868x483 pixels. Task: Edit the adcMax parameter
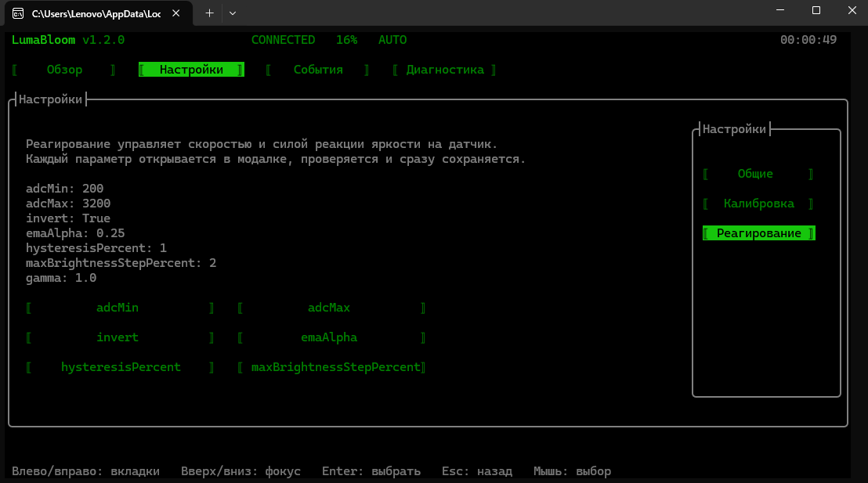coord(331,308)
